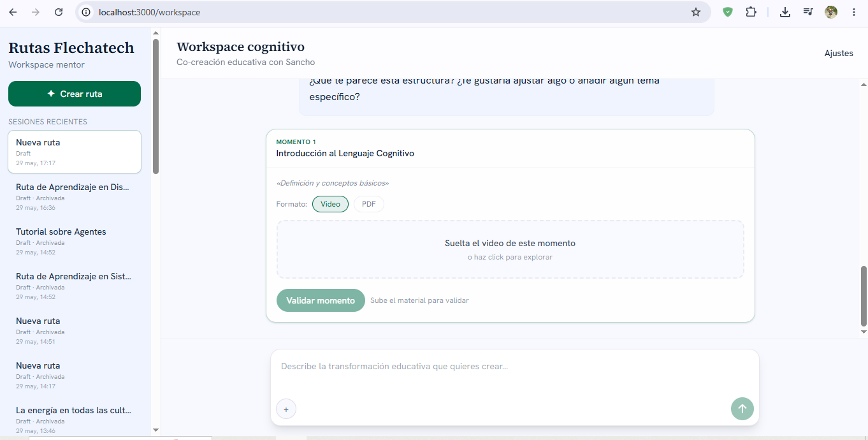Bookmark this page with the star
Viewport: 868px width, 440px height.
pyautogui.click(x=696, y=12)
